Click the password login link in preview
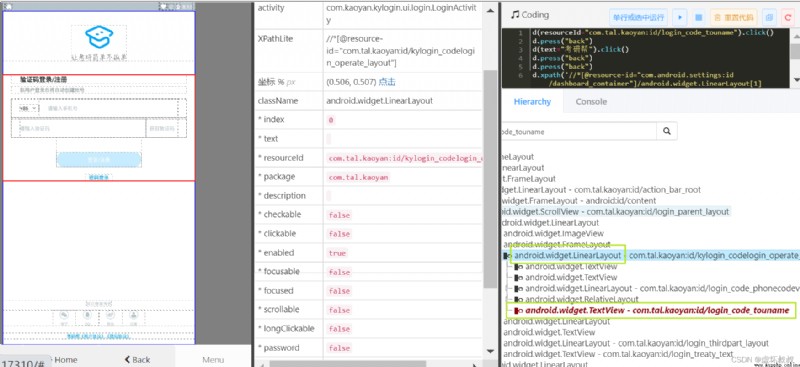Image resolution: width=800 pixels, height=367 pixels. tap(98, 178)
